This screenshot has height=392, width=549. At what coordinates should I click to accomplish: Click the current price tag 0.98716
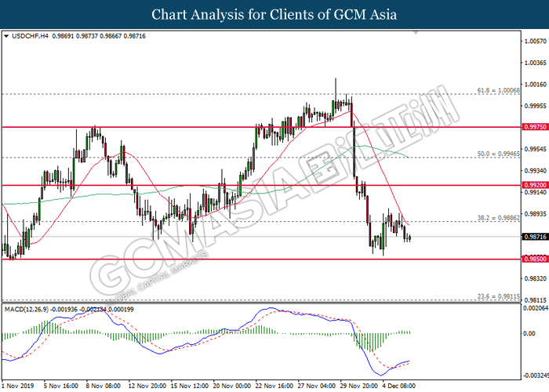[x=535, y=237]
